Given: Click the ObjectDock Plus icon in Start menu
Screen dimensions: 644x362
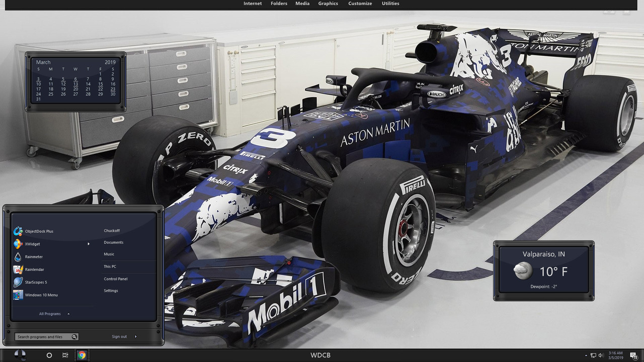Looking at the screenshot, I should tap(18, 231).
